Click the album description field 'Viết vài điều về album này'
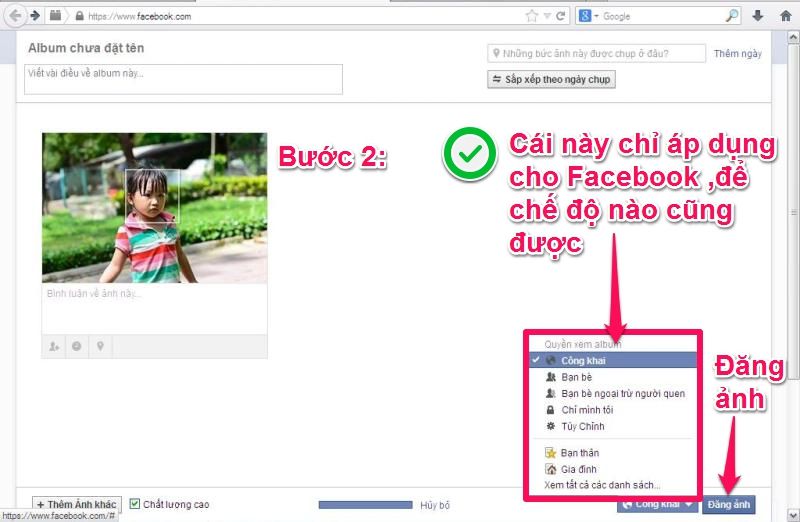800x522 pixels. click(183, 79)
